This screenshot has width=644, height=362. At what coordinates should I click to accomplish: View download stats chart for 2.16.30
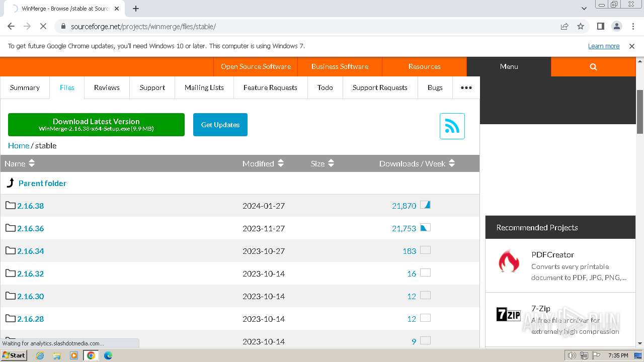point(425,295)
